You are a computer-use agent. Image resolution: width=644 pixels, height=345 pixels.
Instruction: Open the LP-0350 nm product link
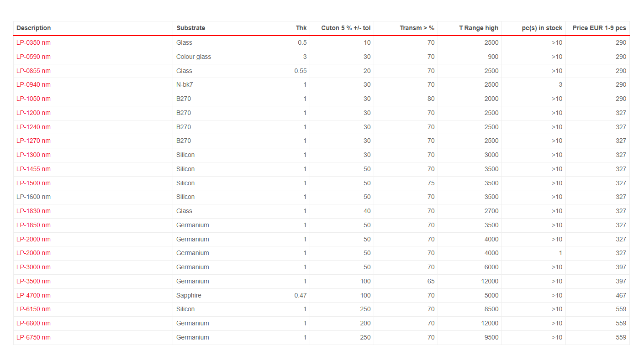(x=33, y=43)
